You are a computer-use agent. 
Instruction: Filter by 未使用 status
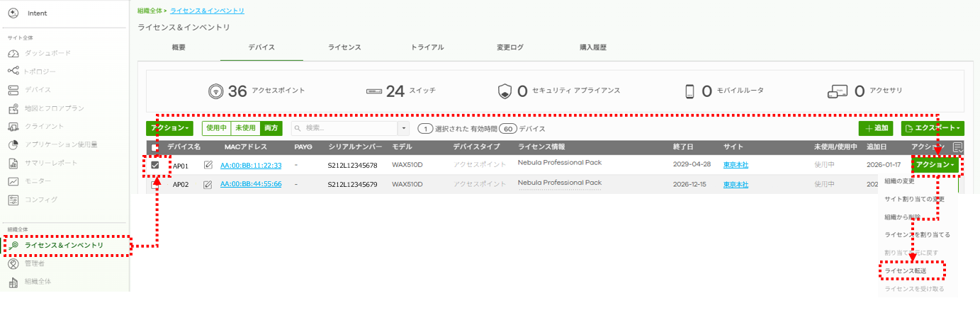pyautogui.click(x=244, y=128)
